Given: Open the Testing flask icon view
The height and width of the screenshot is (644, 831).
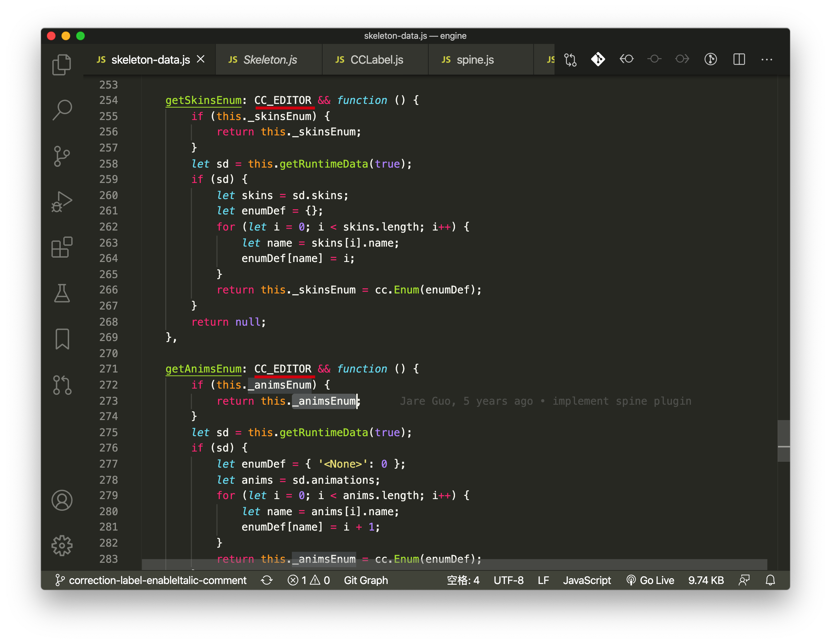Looking at the screenshot, I should (x=62, y=293).
